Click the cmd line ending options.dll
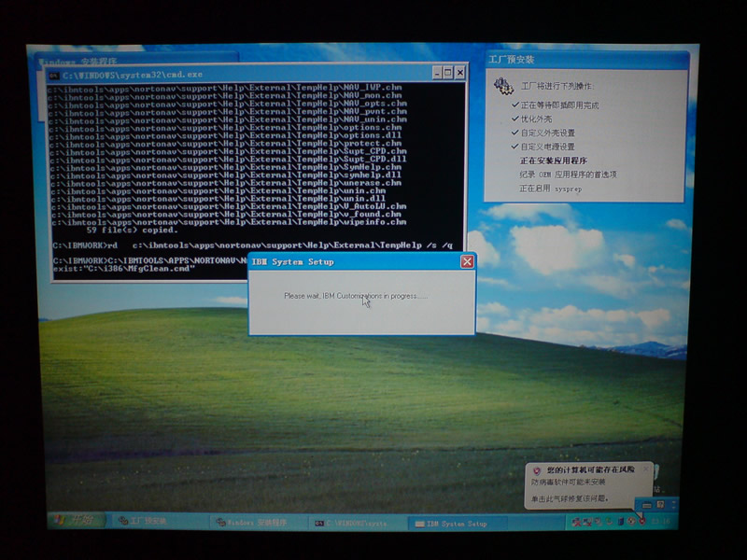The height and width of the screenshot is (560, 747). click(x=225, y=135)
